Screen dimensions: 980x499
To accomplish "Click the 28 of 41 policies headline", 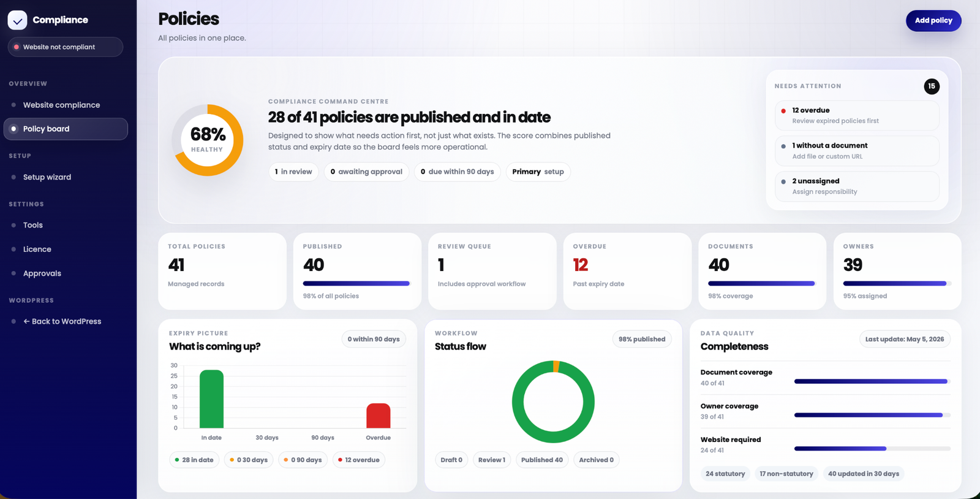I will 409,117.
